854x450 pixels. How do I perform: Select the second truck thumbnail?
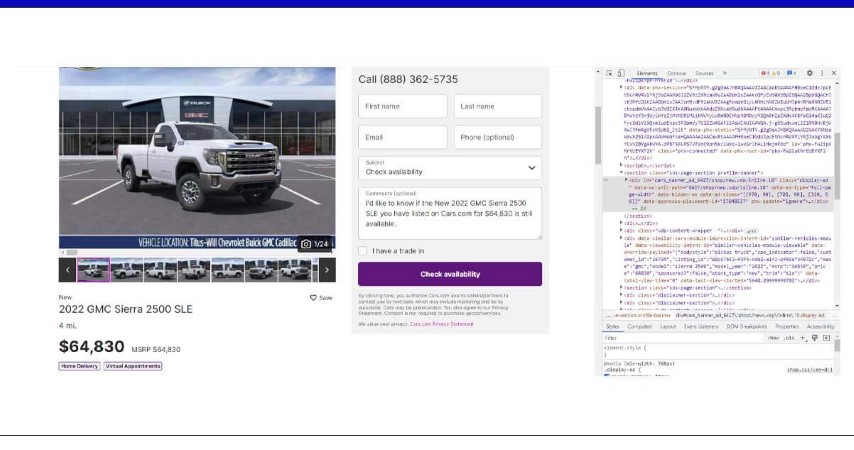pyautogui.click(x=127, y=270)
